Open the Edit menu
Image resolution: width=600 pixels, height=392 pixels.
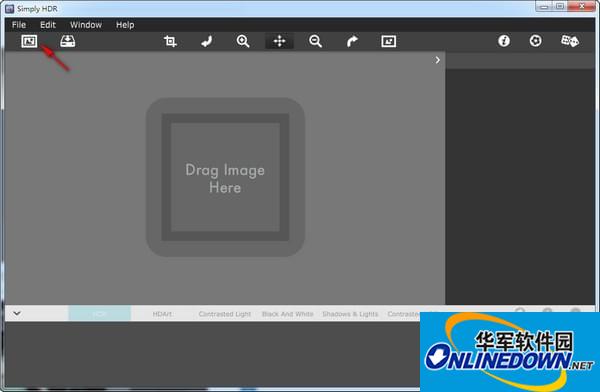pos(48,25)
